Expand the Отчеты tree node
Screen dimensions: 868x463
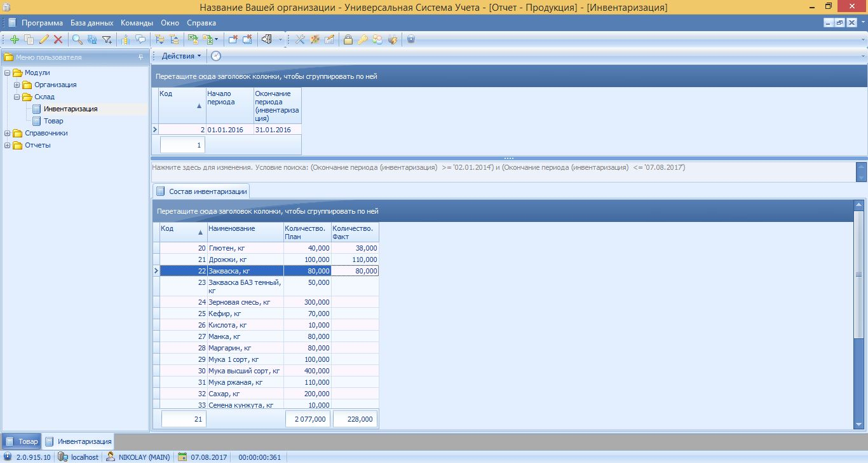(8, 146)
